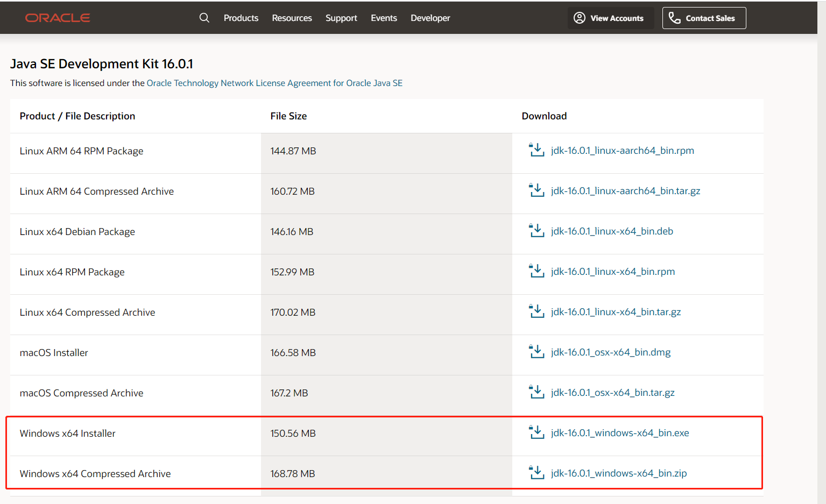Click the 146.16 MB file size
This screenshot has width=826, height=504.
click(292, 232)
